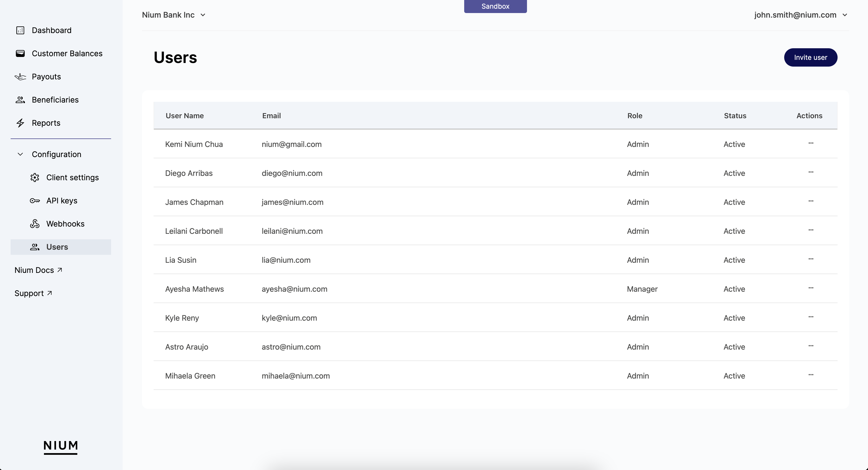
Task: Click the Sandbox button at the top
Action: [x=495, y=6]
